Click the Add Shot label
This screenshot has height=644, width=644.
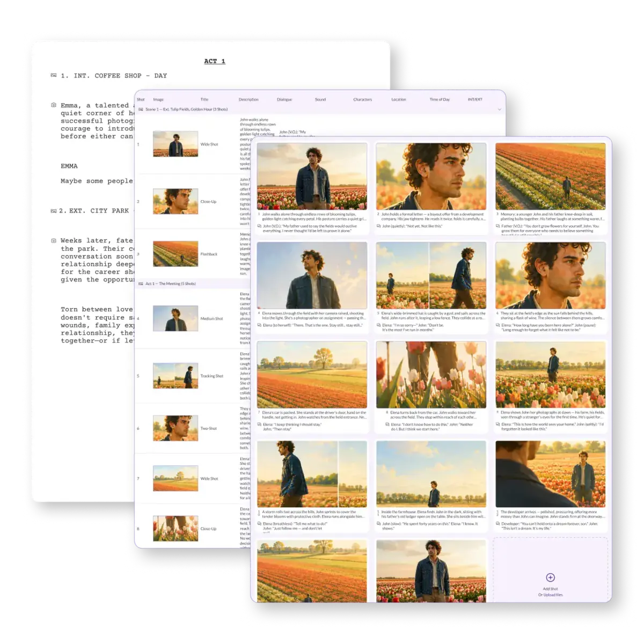click(x=550, y=589)
